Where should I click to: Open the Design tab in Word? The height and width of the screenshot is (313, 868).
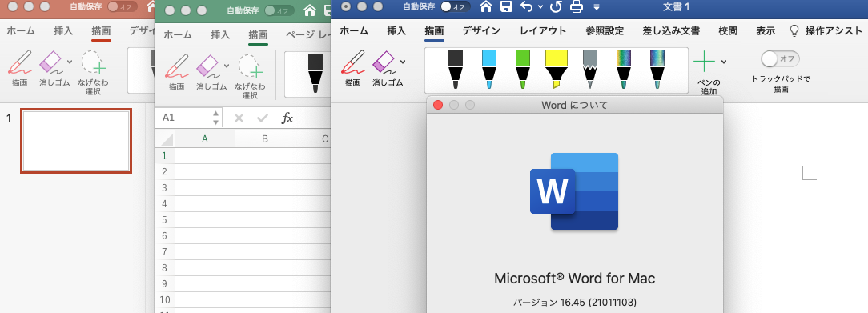tap(481, 31)
